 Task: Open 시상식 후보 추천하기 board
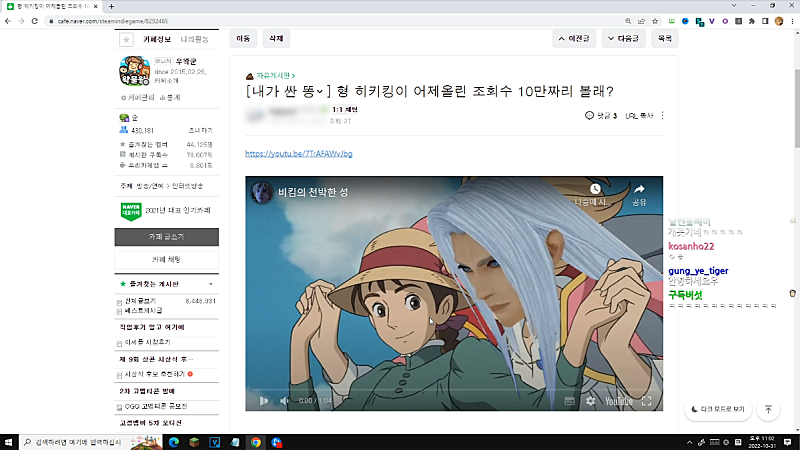pos(155,374)
